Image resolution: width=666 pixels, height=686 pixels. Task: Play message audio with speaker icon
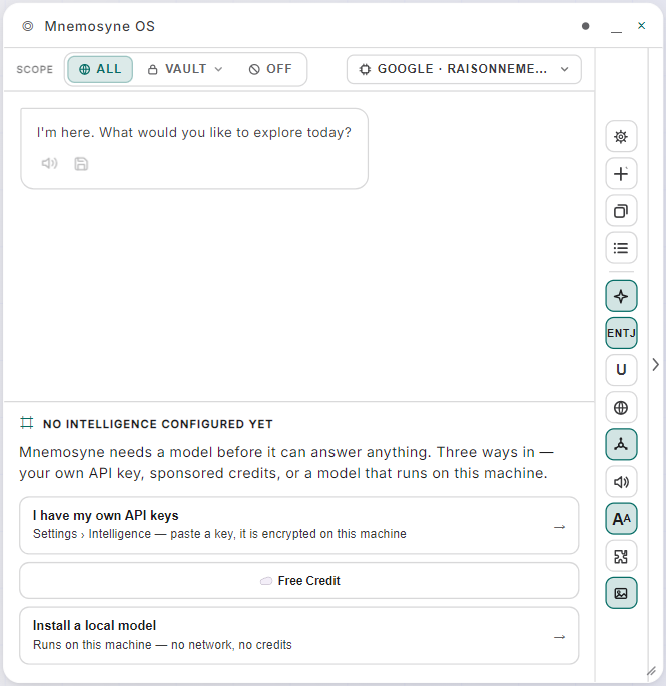coord(49,164)
